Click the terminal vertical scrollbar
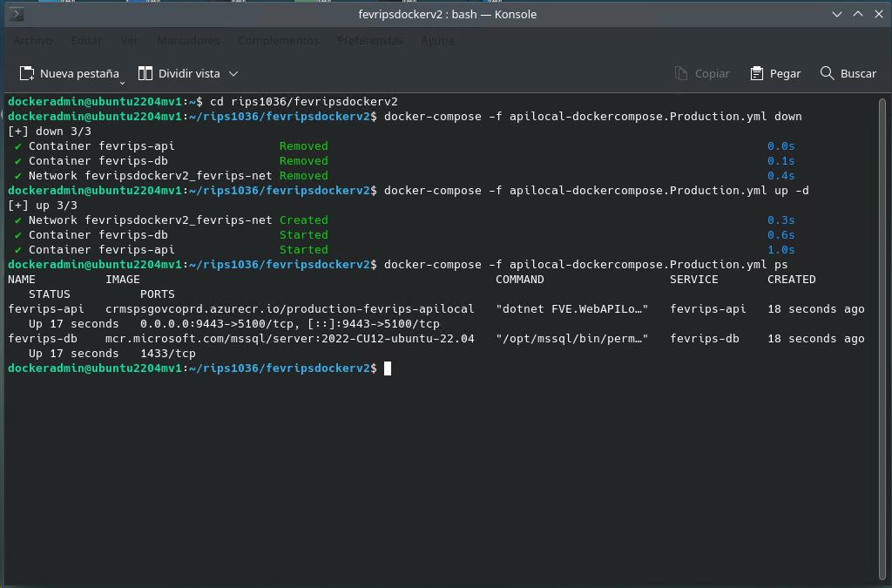The height and width of the screenshot is (588, 892). (x=882, y=339)
